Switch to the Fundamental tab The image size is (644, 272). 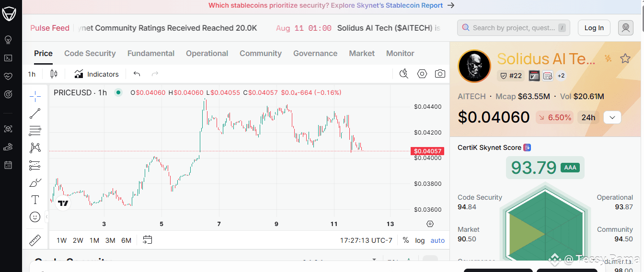[x=151, y=53]
